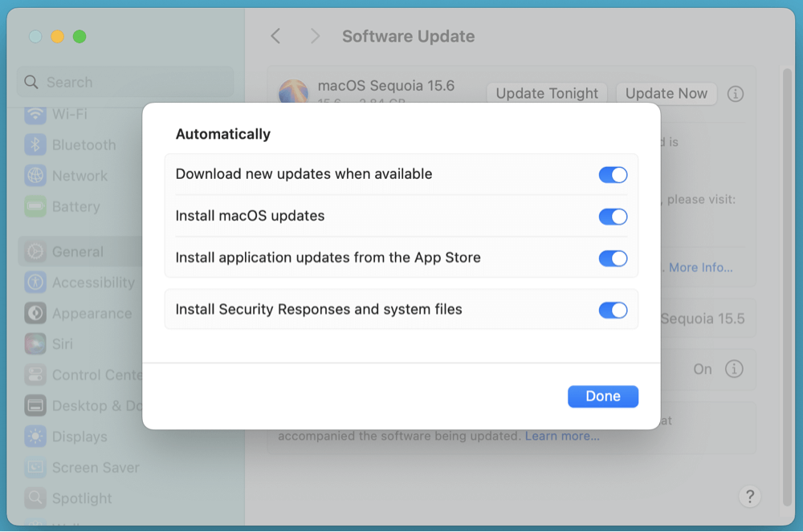Click the forward navigation chevron
The height and width of the screenshot is (532, 803).
[315, 36]
